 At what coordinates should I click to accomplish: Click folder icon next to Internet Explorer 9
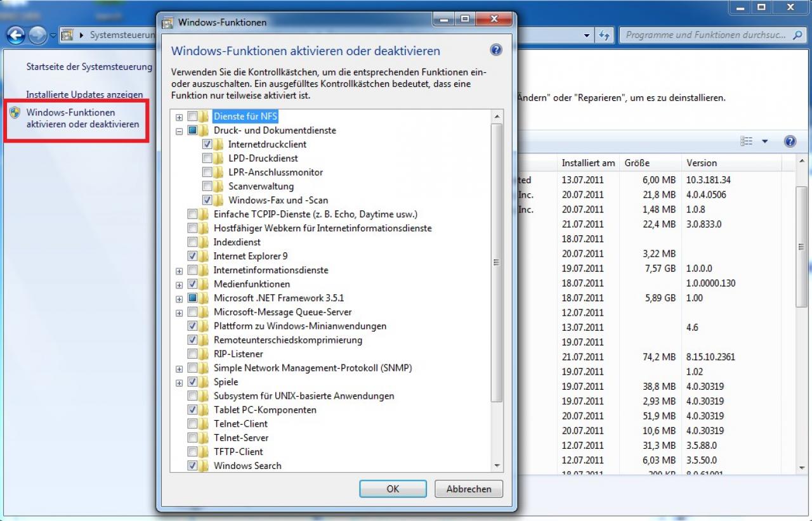pyautogui.click(x=203, y=256)
